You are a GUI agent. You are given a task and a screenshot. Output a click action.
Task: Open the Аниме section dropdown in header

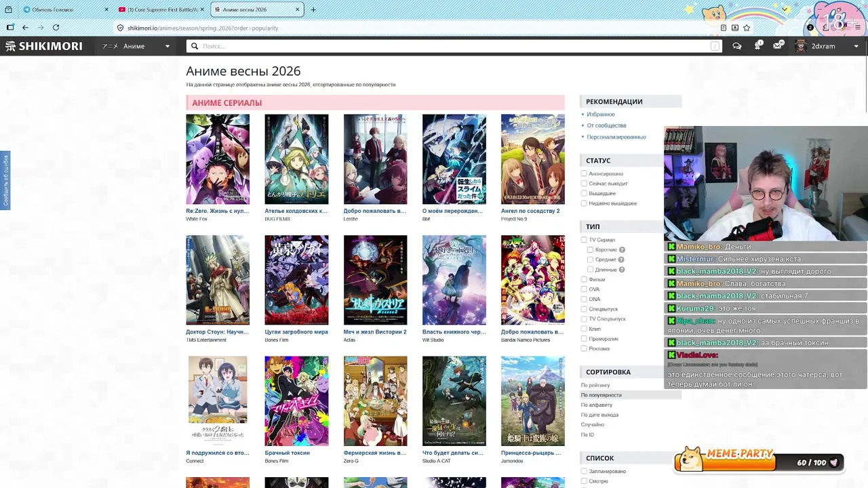point(136,46)
